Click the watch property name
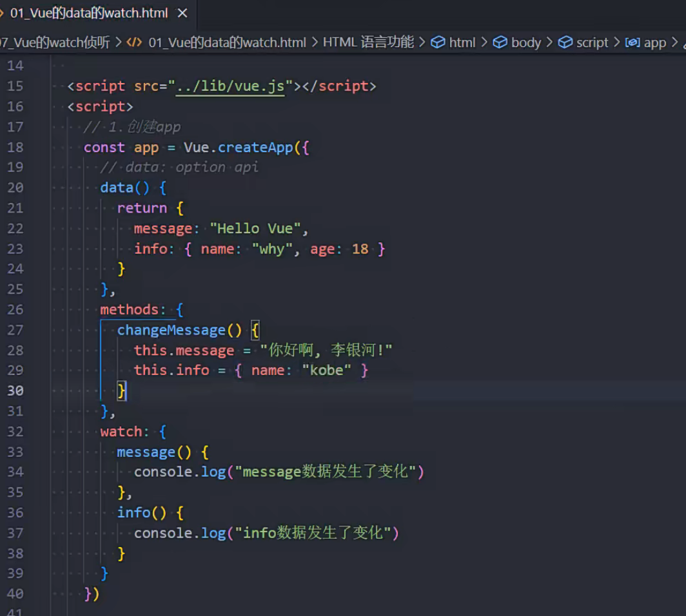686x616 pixels. [121, 432]
